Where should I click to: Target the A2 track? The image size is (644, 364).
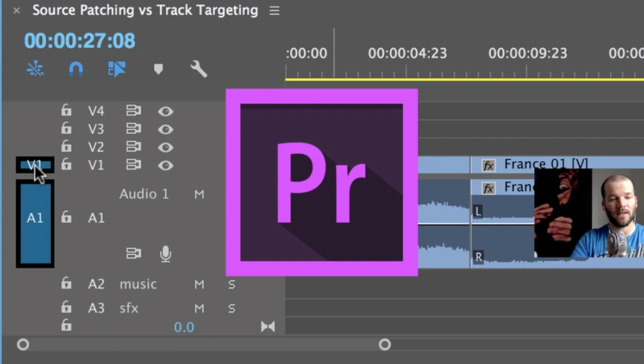point(96,284)
